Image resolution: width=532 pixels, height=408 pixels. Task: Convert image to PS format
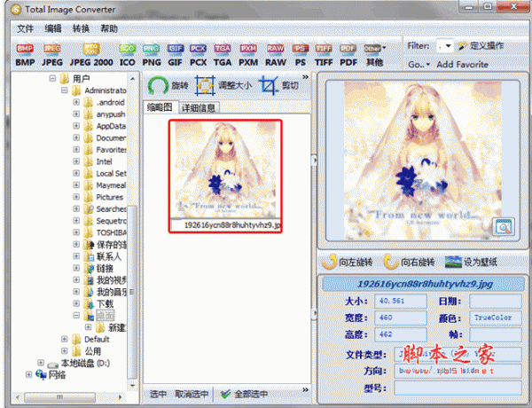[301, 55]
